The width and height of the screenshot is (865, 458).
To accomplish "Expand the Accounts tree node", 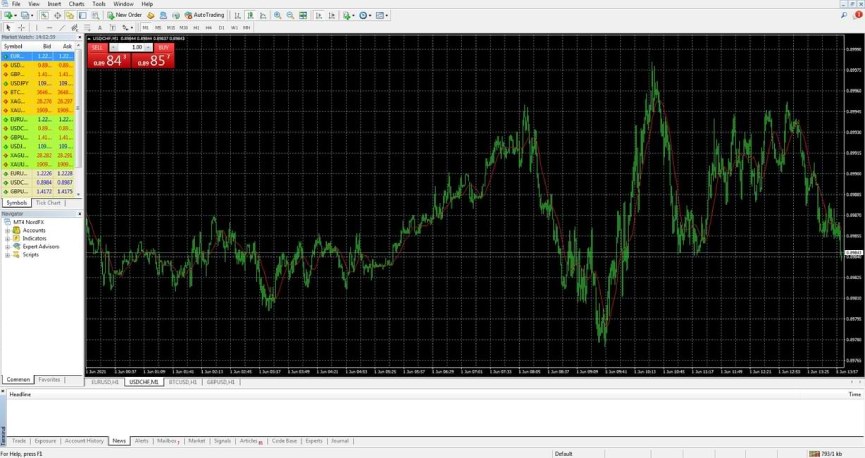I will 8,231.
